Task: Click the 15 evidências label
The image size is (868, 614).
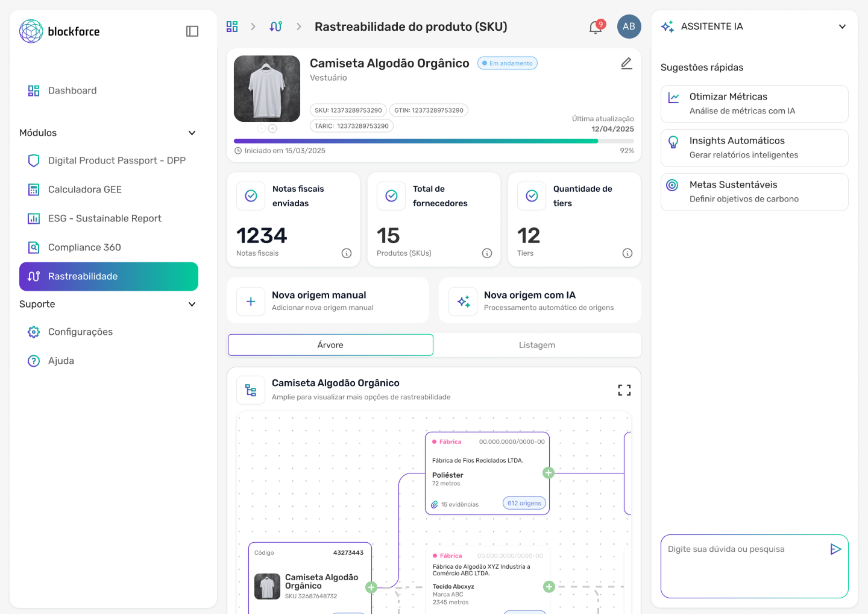Action: pyautogui.click(x=459, y=505)
